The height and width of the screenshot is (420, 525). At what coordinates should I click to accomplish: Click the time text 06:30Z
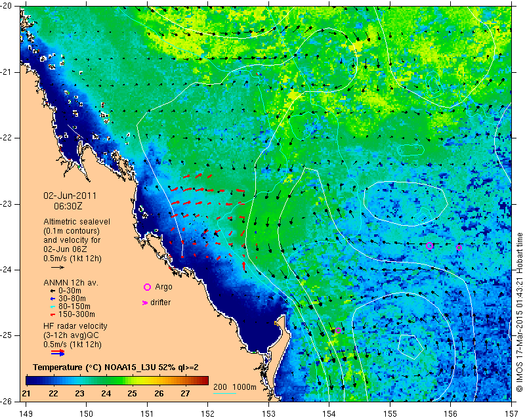[68, 206]
